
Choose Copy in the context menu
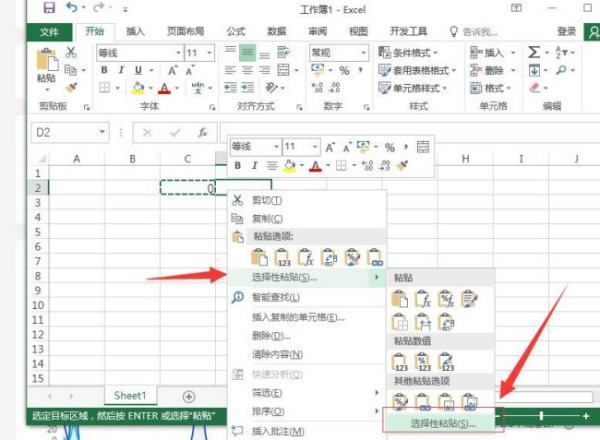(x=307, y=218)
